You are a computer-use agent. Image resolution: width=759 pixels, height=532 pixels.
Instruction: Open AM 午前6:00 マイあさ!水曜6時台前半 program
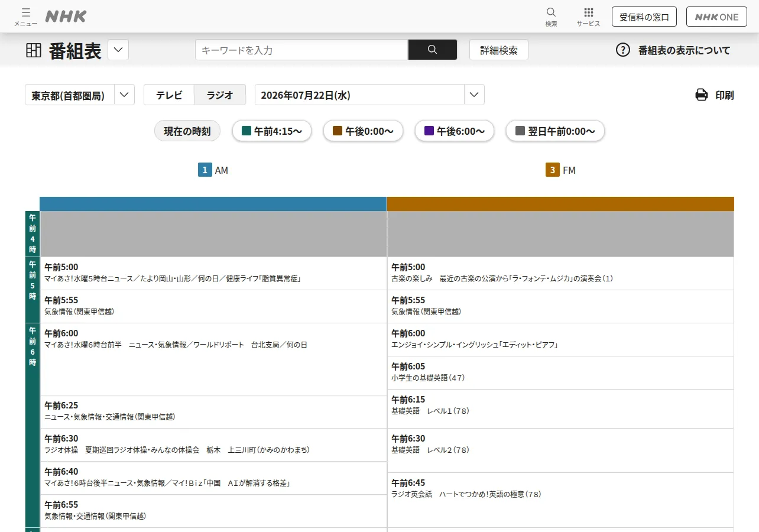213,359
